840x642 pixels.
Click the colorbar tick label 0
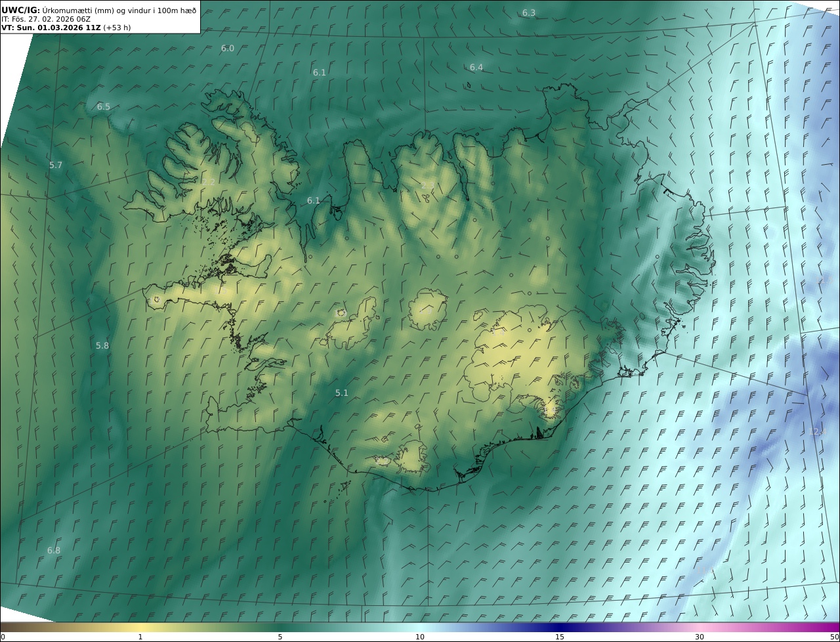[3, 637]
